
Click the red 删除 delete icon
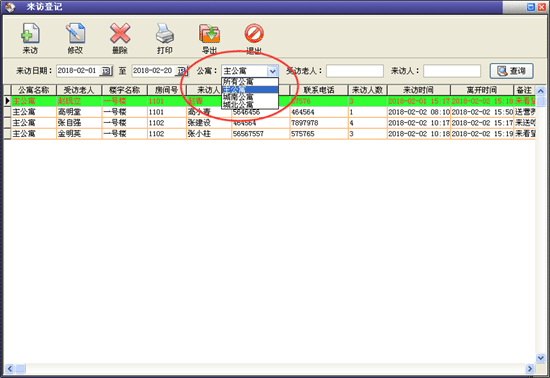pyautogui.click(x=120, y=34)
